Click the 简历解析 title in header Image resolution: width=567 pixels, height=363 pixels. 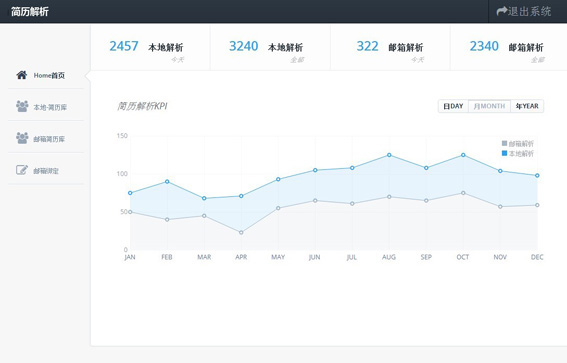tap(30, 12)
